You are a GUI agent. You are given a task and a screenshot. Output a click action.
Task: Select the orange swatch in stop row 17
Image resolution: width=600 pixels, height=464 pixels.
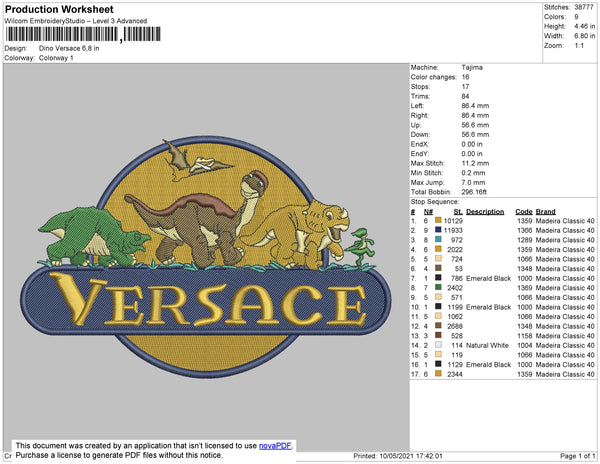438,374
